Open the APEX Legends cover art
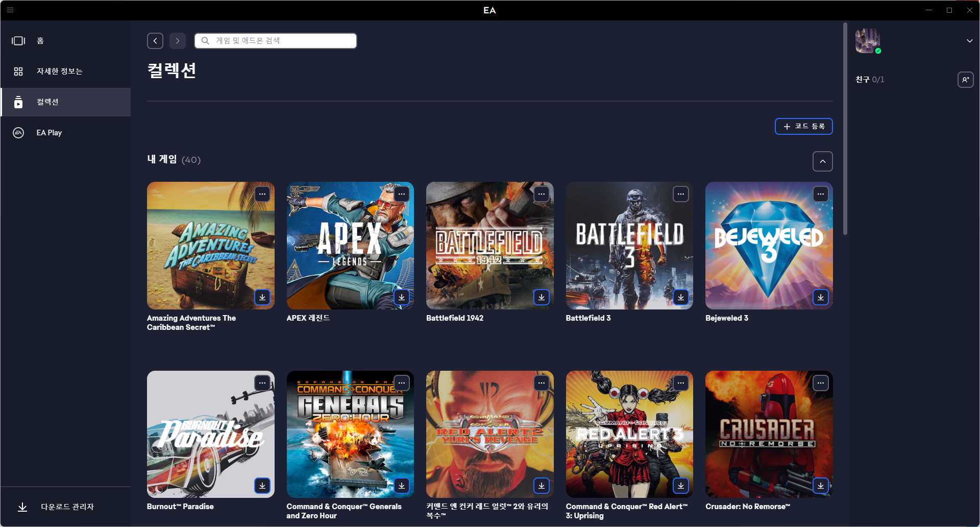The image size is (980, 527). pyautogui.click(x=350, y=246)
